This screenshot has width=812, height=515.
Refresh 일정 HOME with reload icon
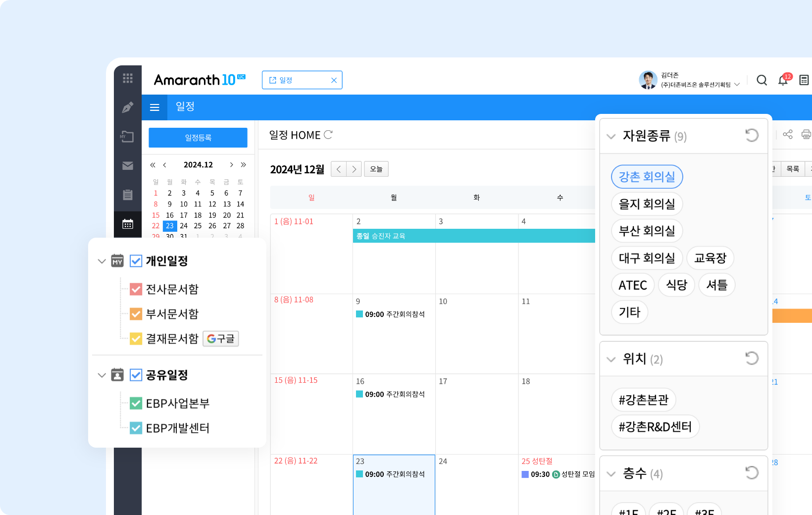point(328,134)
